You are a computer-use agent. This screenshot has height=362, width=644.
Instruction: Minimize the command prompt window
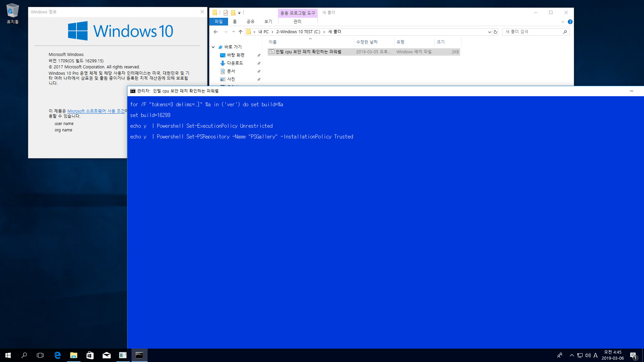[632, 91]
